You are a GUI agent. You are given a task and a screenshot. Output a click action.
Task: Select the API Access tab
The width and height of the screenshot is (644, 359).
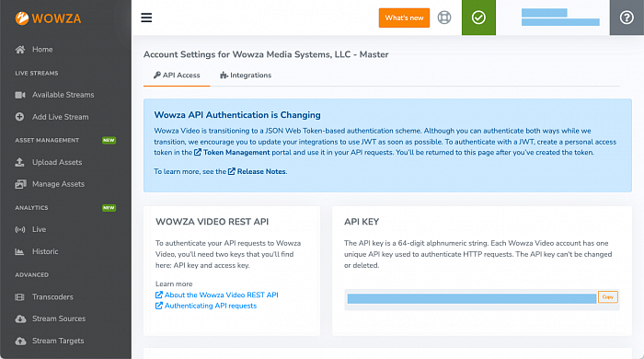(177, 75)
